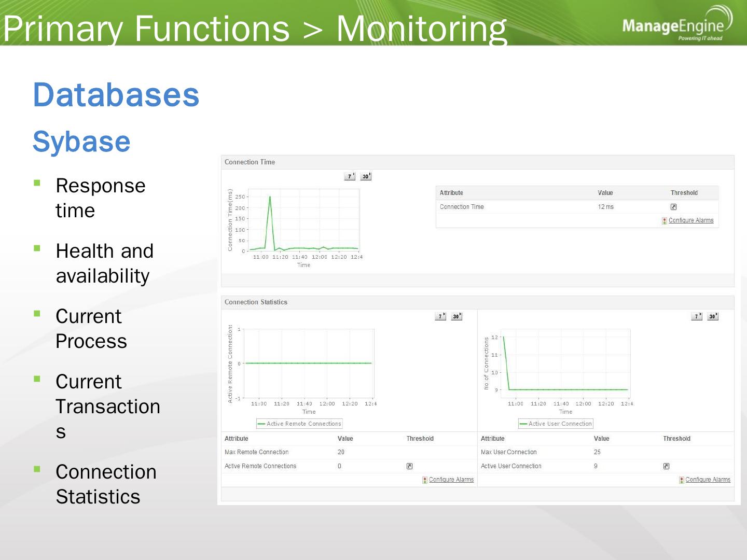Click the 'Active Remote Connections' chart legend
The width and height of the screenshot is (747, 560).
[299, 424]
